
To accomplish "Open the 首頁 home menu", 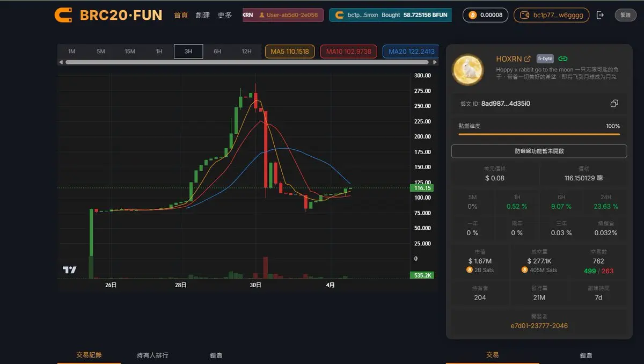I will [x=181, y=15].
